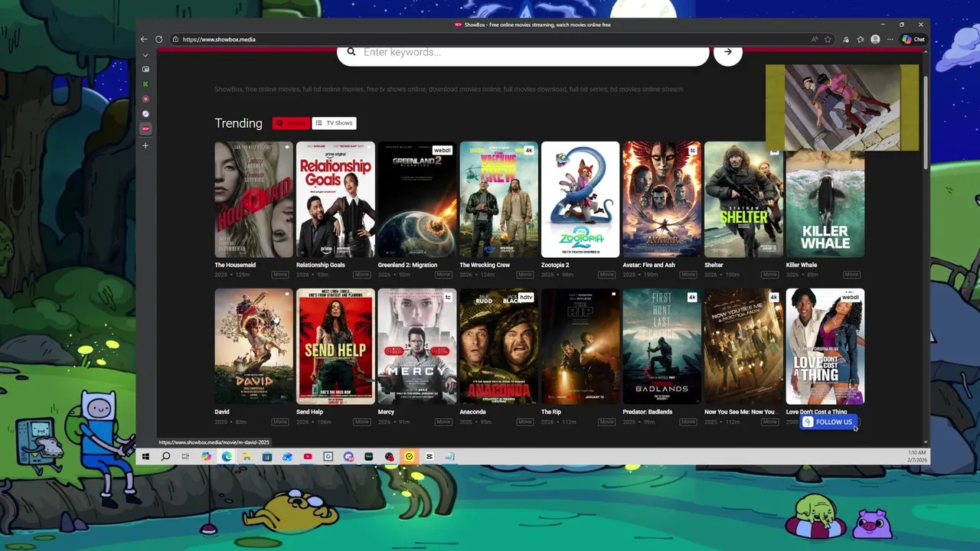Click the "webdl" badge on Greenland 2
Viewport: 980px width, 551px height.
(x=442, y=150)
